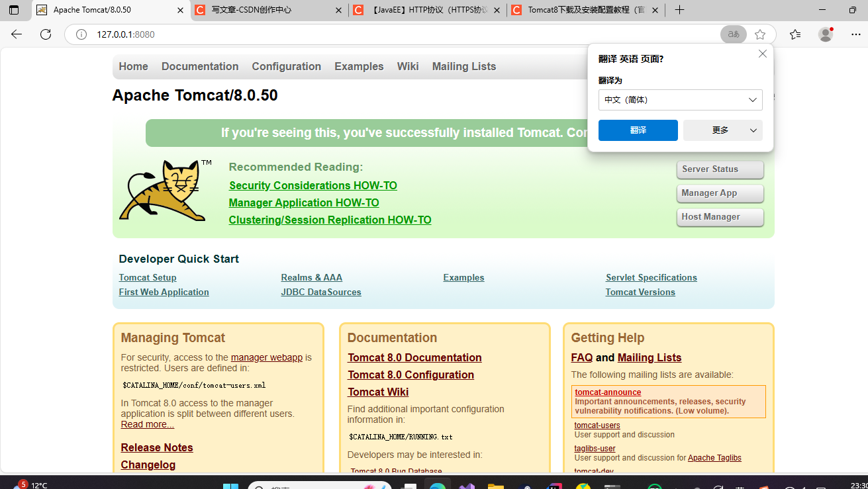Close the 写文章-CSDN创作中心 tab
Image resolution: width=868 pixels, height=489 pixels.
pyautogui.click(x=339, y=10)
